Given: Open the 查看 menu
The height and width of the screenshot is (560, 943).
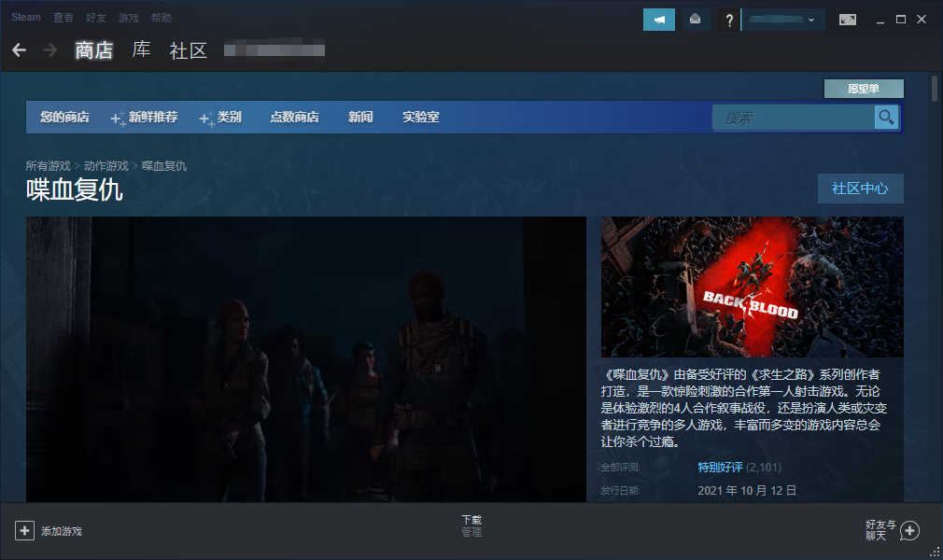Looking at the screenshot, I should [x=63, y=18].
